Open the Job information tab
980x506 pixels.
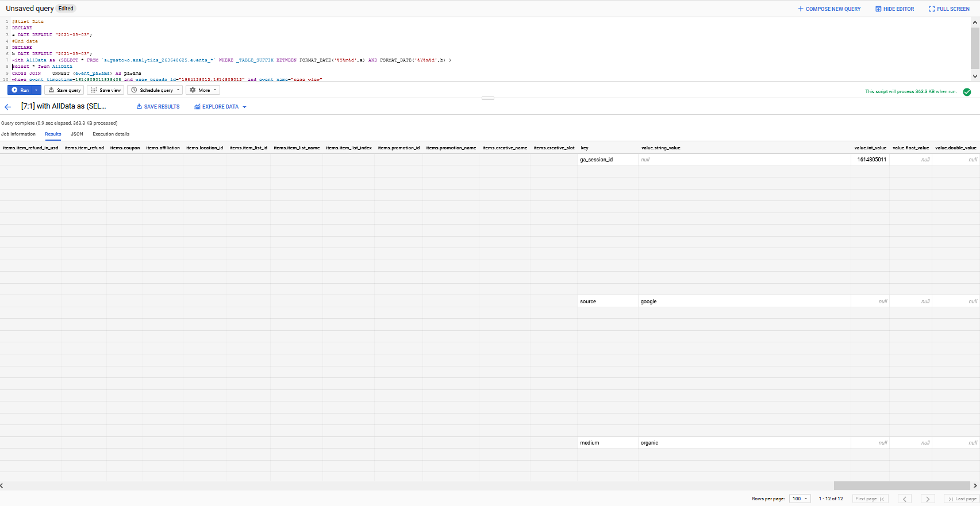(x=18, y=134)
